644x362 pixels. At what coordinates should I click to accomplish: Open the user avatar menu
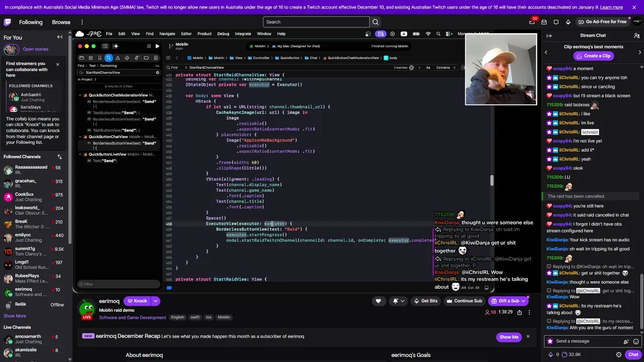[x=636, y=22]
